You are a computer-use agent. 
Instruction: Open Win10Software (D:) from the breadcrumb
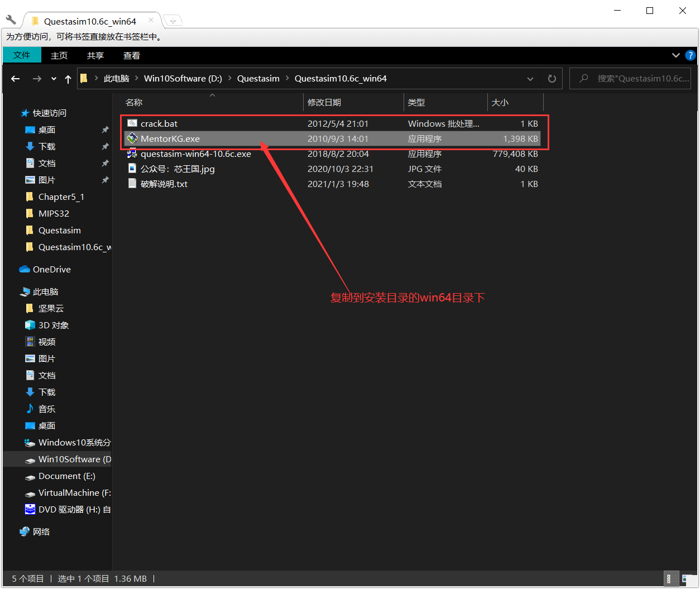pyautogui.click(x=183, y=78)
